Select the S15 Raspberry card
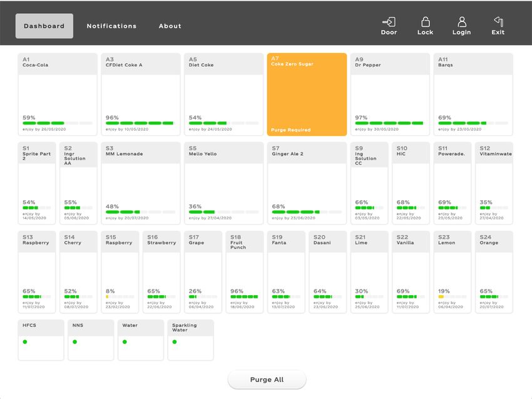 (120, 272)
